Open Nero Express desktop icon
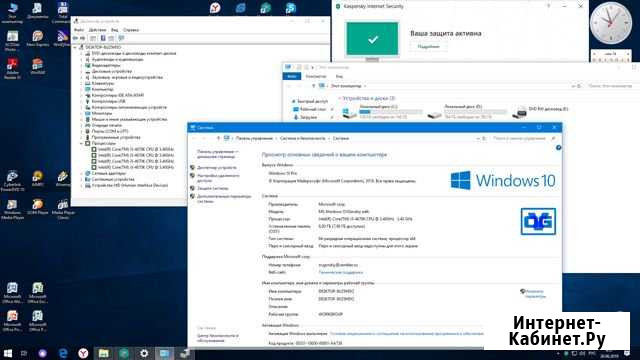The image size is (640, 360). pyautogui.click(x=38, y=38)
